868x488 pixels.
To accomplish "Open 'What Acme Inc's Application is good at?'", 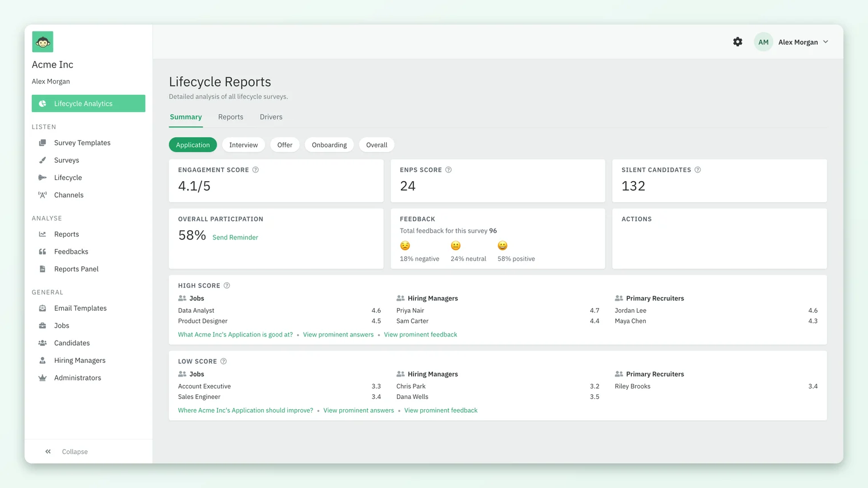I will 235,335.
